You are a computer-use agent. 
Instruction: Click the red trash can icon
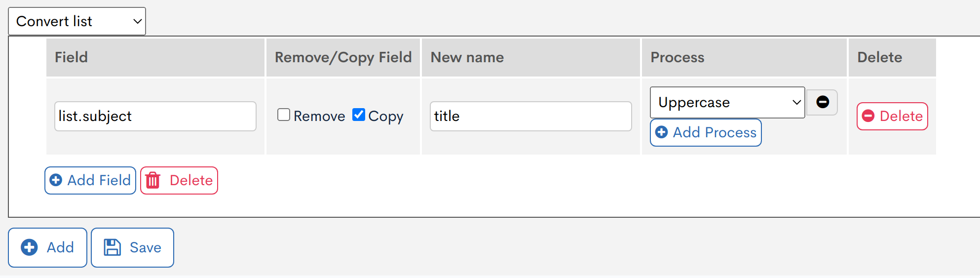(x=153, y=180)
